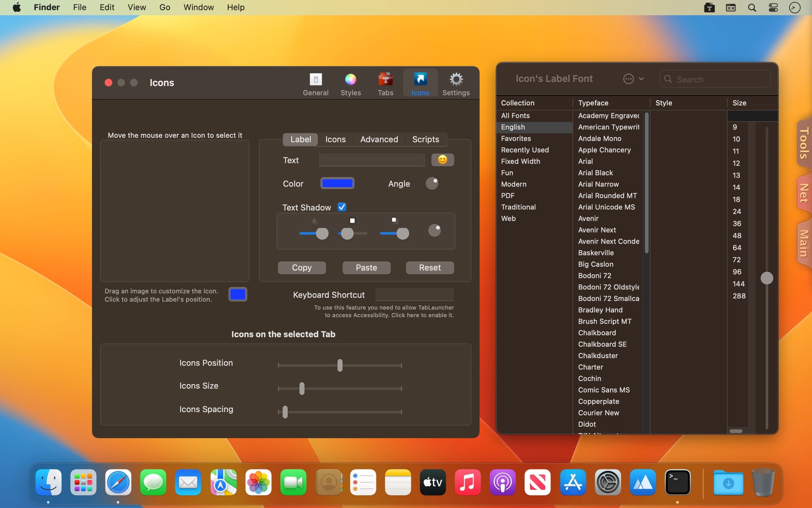Click the Icons Spacing slider
Screen dimensions: 812x508
(x=340, y=412)
